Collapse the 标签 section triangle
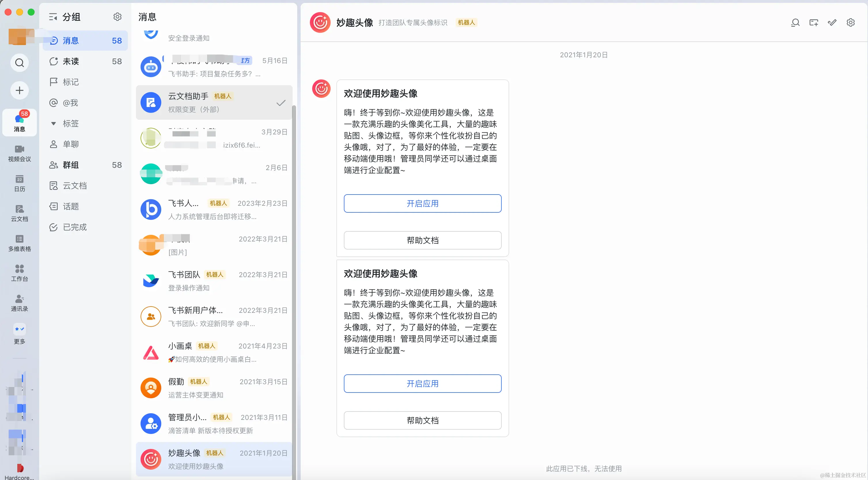The image size is (868, 480). tap(54, 123)
